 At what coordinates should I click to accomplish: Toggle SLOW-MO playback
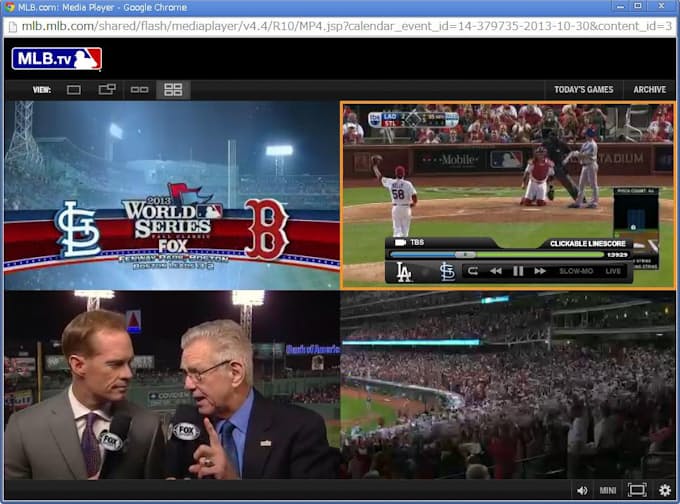(575, 271)
